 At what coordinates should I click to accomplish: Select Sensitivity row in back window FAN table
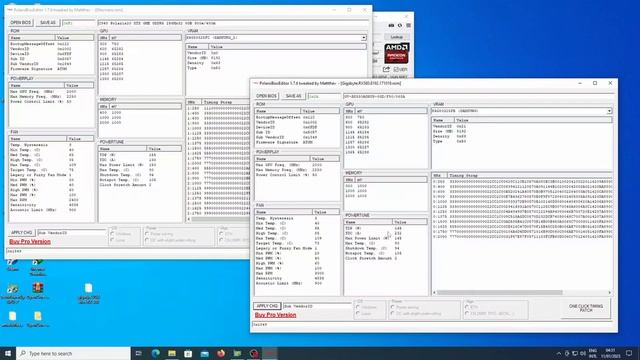tap(51, 205)
